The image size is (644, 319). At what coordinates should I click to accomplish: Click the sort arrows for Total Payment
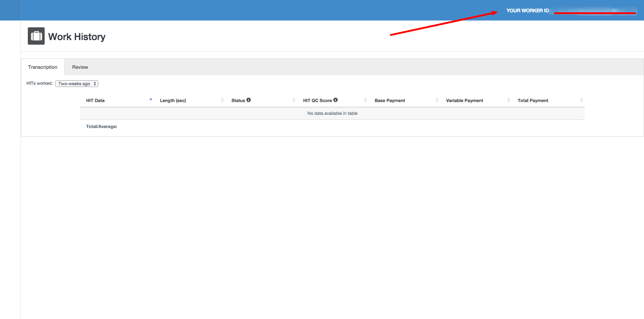tap(582, 100)
